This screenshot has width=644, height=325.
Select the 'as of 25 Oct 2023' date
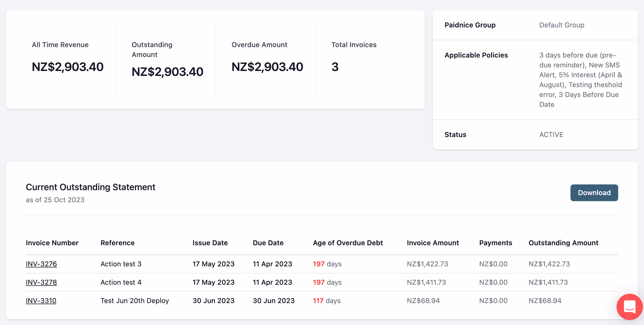(55, 200)
